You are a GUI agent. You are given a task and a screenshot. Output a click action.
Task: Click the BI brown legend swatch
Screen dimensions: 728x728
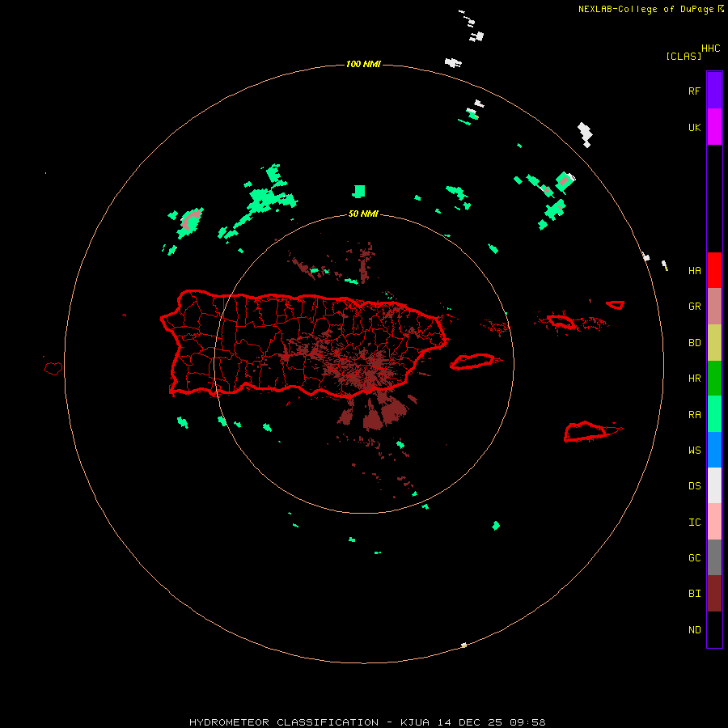coord(714,594)
